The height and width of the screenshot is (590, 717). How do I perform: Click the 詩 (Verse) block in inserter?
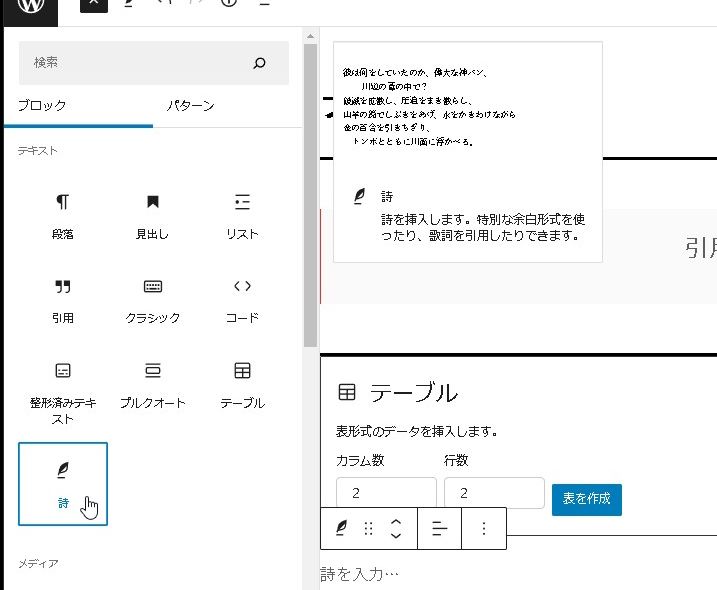[63, 484]
